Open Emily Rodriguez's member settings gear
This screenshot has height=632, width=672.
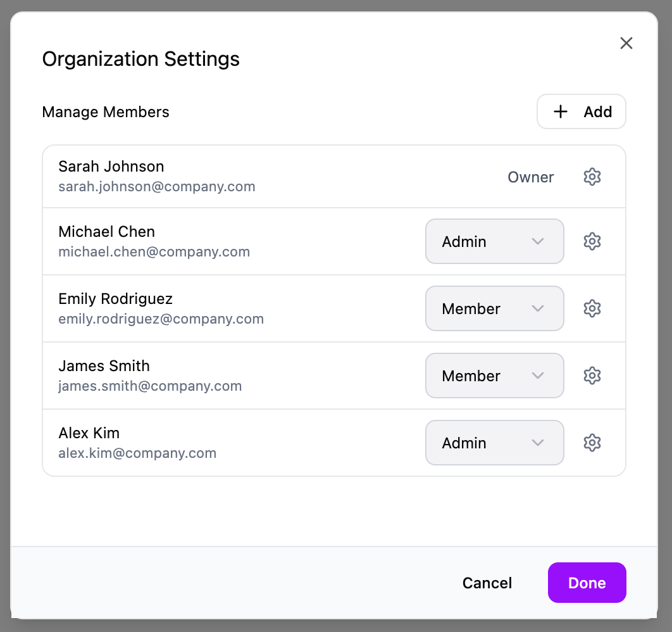pyautogui.click(x=592, y=308)
